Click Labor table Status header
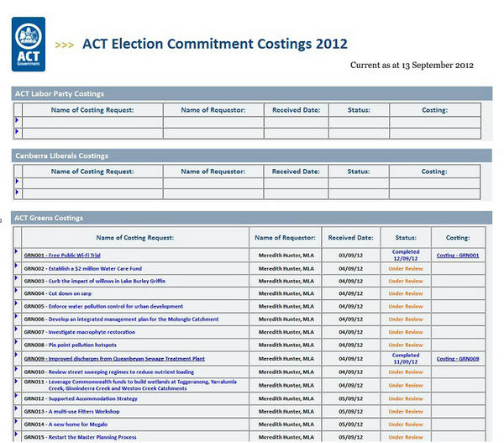Viewport: 504px width, 443px height. pyautogui.click(x=359, y=110)
